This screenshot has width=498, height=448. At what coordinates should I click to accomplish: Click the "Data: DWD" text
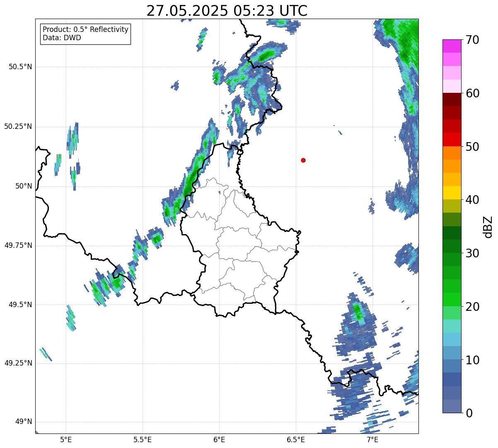tap(62, 38)
